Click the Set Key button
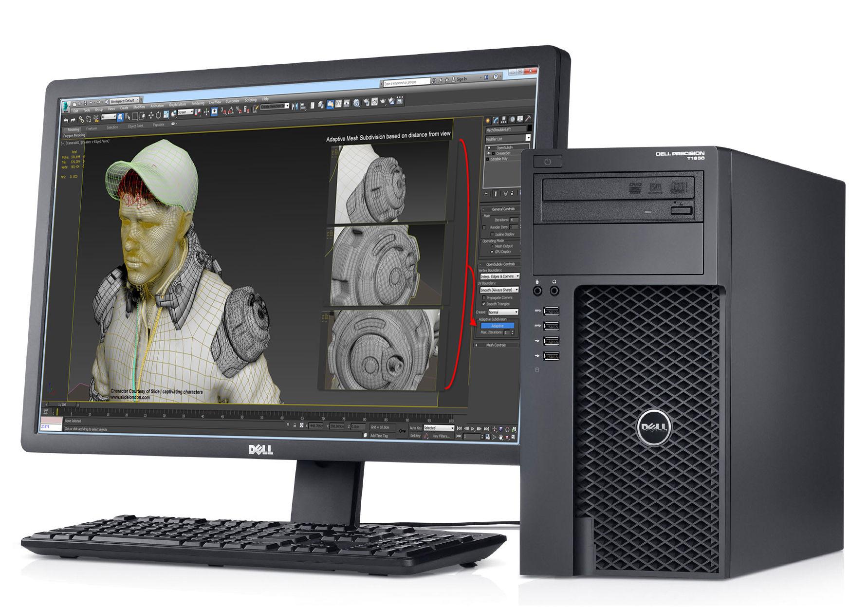Screen dimensions: 868x607 pyautogui.click(x=415, y=436)
